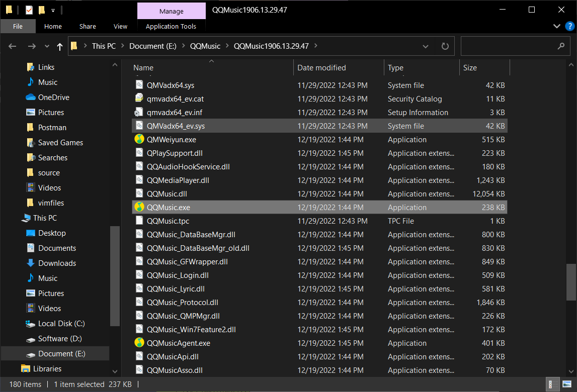Select Postman folder in navigation pane
Image resolution: width=577 pixels, height=392 pixels.
click(x=52, y=127)
